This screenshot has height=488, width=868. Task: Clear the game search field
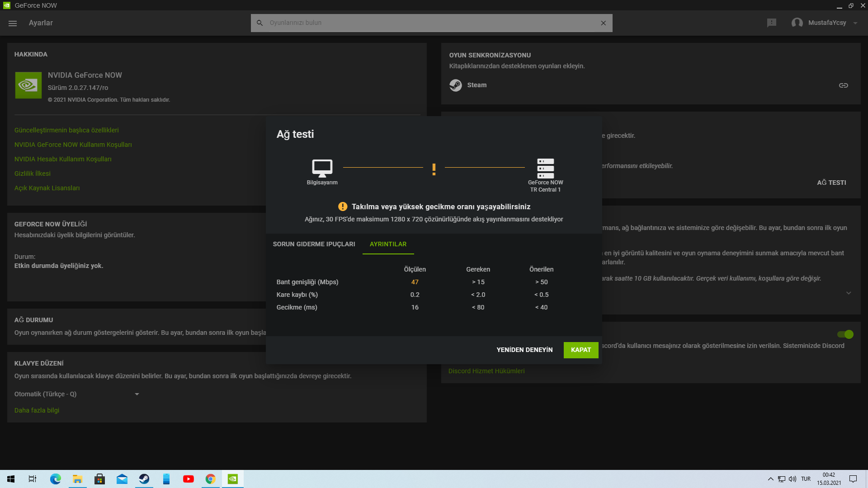(603, 23)
